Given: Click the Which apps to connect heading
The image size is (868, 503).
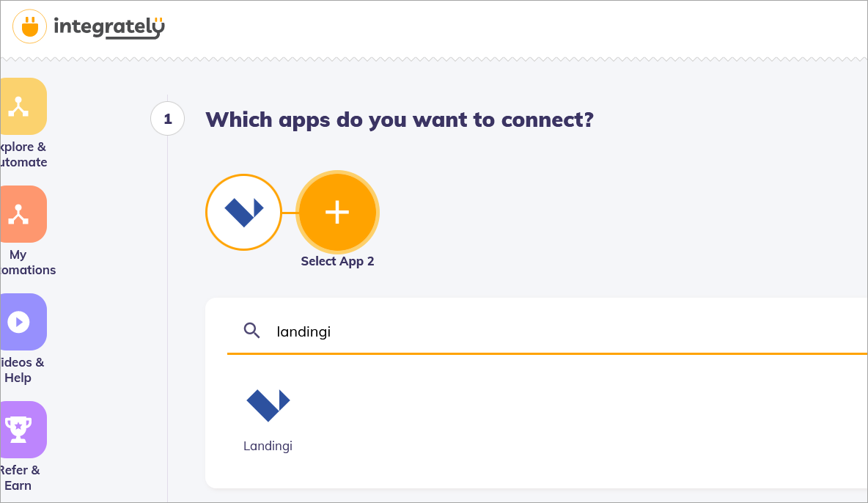Looking at the screenshot, I should 399,120.
